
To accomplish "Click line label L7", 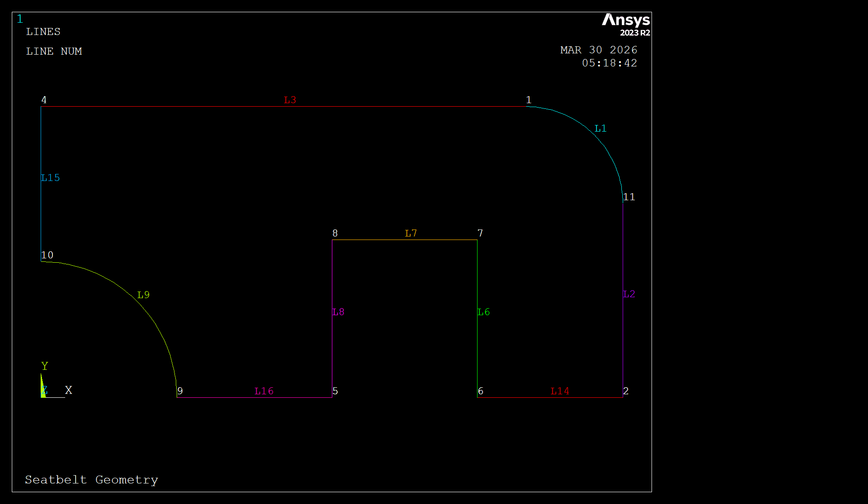I will (411, 233).
